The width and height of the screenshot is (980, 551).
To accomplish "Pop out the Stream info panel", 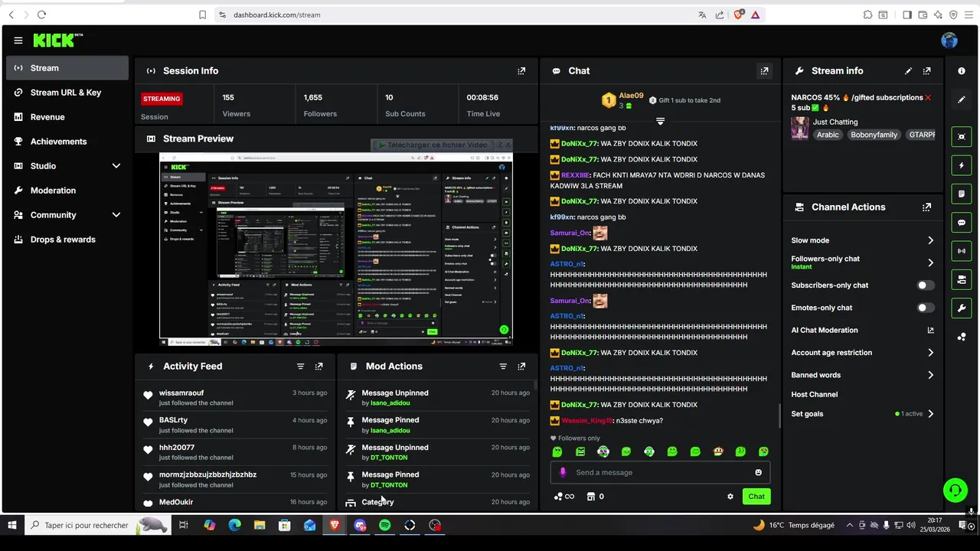I will 926,71.
